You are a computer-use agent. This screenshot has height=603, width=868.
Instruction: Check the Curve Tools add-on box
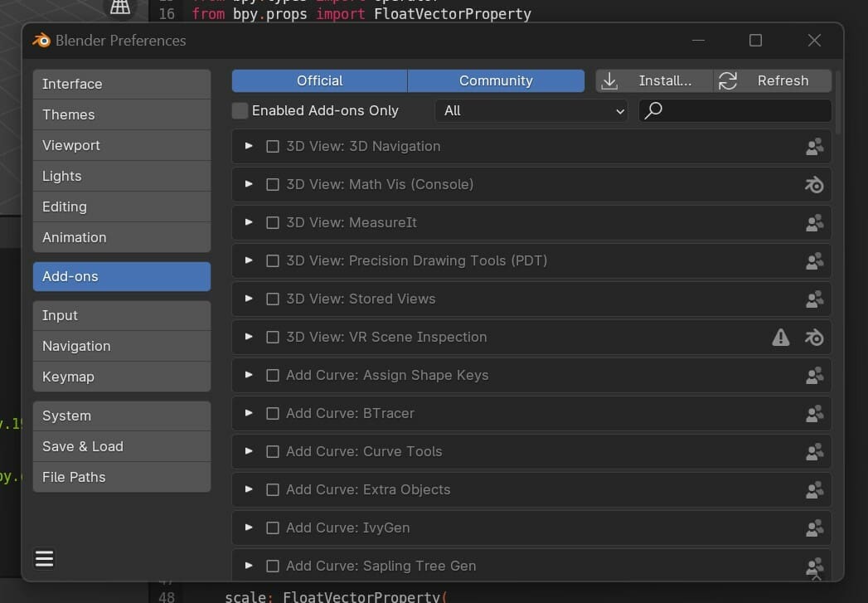[x=273, y=452]
